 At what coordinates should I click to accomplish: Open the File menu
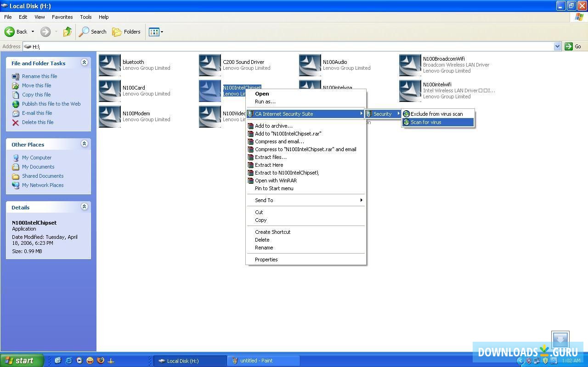coord(8,17)
